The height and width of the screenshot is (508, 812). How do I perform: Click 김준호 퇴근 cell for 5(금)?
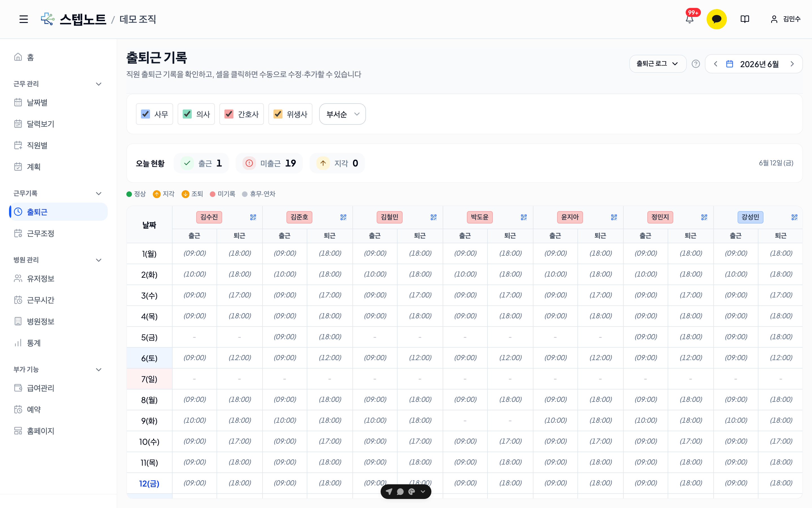(330, 337)
